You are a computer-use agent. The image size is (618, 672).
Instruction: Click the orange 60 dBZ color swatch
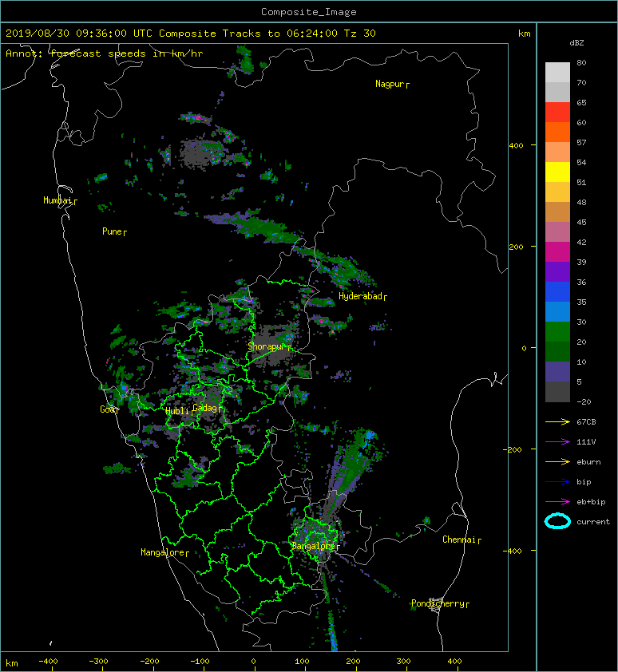point(557,132)
